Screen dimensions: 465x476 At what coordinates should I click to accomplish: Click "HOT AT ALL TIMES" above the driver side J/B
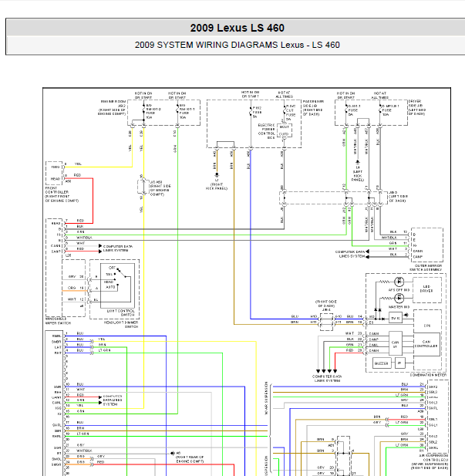tap(379, 96)
